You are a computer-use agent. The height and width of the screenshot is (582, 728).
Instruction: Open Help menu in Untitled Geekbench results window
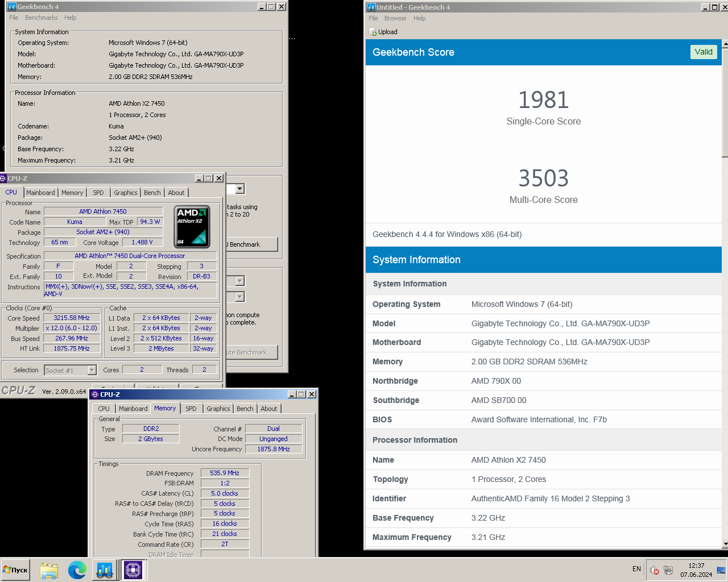[419, 18]
